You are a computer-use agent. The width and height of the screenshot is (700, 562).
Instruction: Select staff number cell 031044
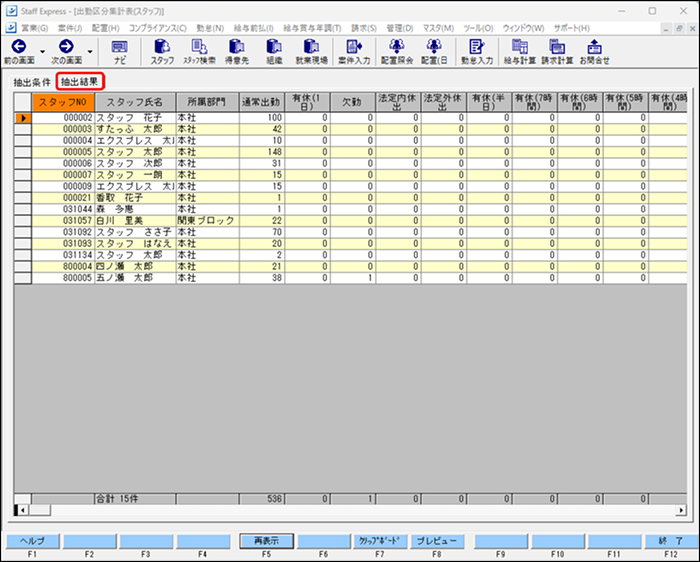63,209
